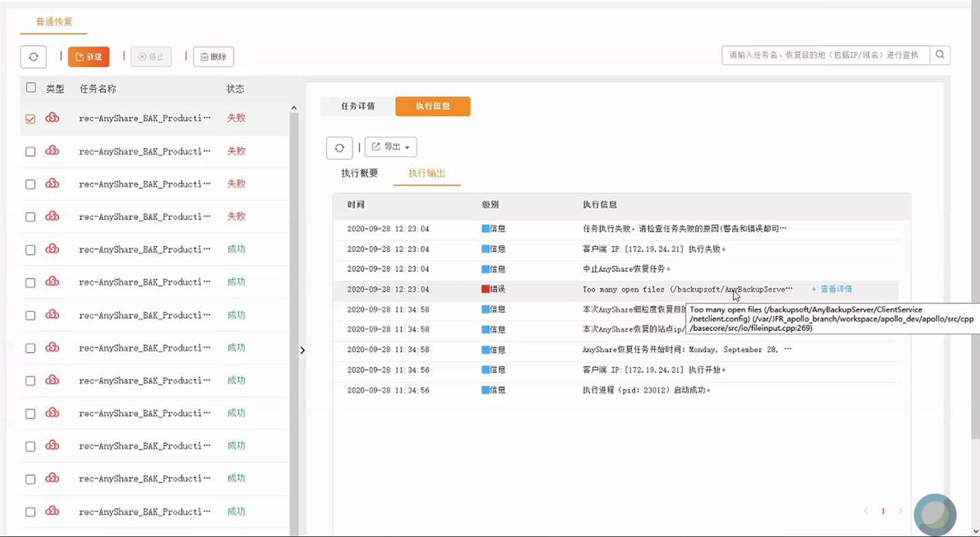Toggle the select-all tasks checkbox in header
The width and height of the screenshot is (980, 537).
(31, 88)
